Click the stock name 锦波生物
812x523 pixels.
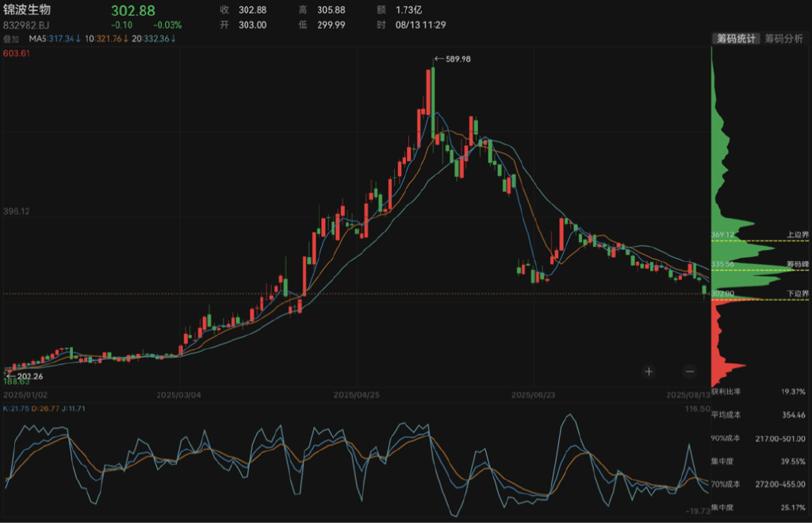click(26, 10)
